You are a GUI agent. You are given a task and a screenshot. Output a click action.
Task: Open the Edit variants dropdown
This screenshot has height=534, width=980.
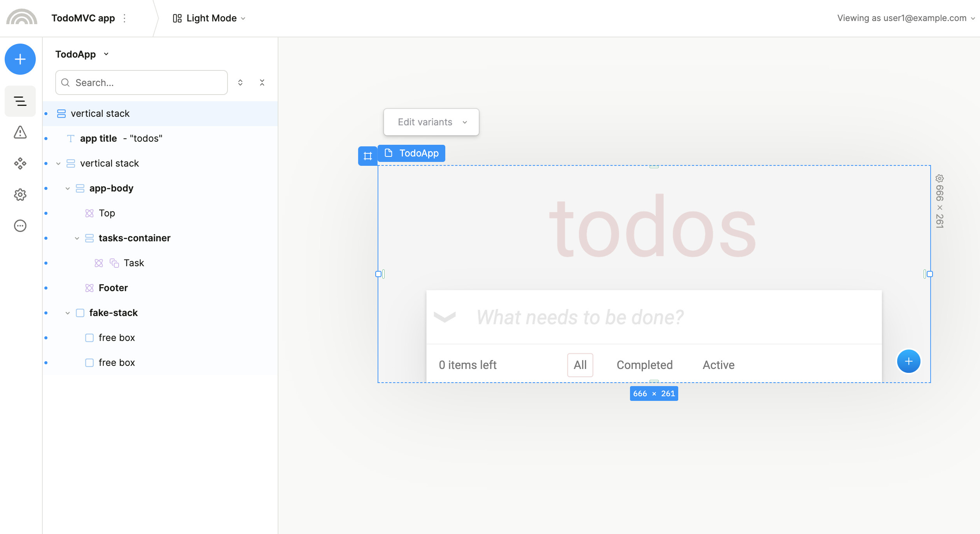(431, 122)
